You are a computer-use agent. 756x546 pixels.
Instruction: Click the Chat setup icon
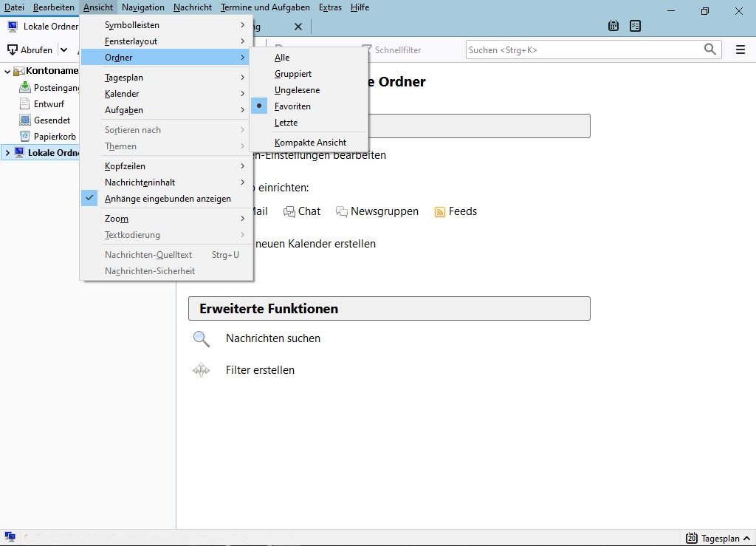pos(289,212)
